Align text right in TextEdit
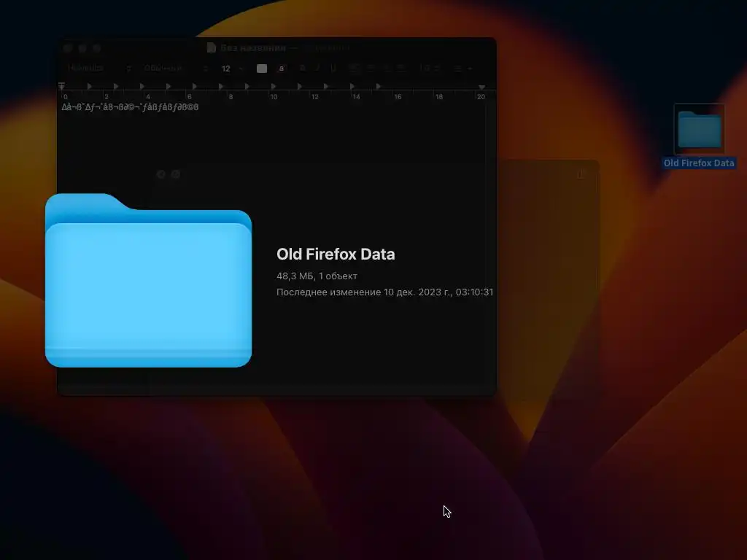747x560 pixels. (387, 69)
